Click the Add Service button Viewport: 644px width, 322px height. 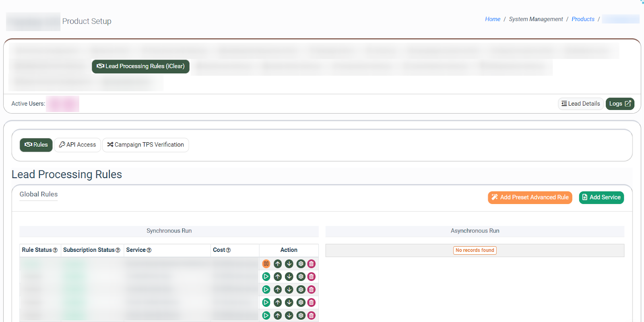pyautogui.click(x=601, y=197)
